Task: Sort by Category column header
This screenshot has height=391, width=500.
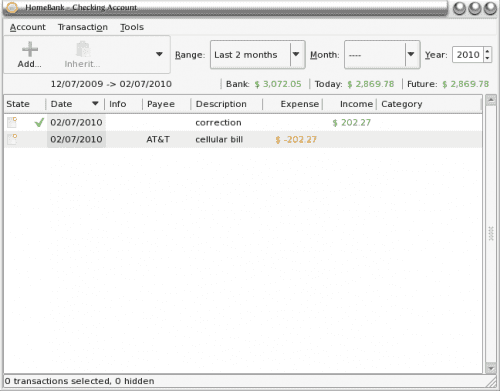Action: click(429, 104)
